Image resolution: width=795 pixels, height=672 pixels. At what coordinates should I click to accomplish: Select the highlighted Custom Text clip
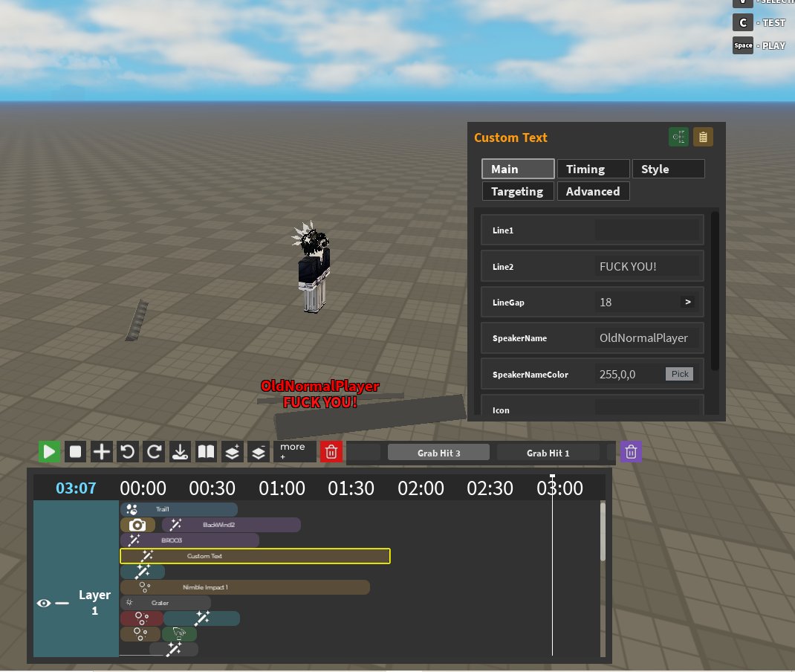pos(255,556)
